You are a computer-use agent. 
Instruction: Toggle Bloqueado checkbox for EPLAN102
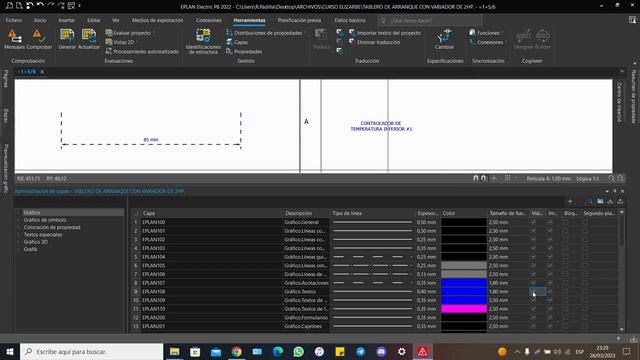(565, 240)
